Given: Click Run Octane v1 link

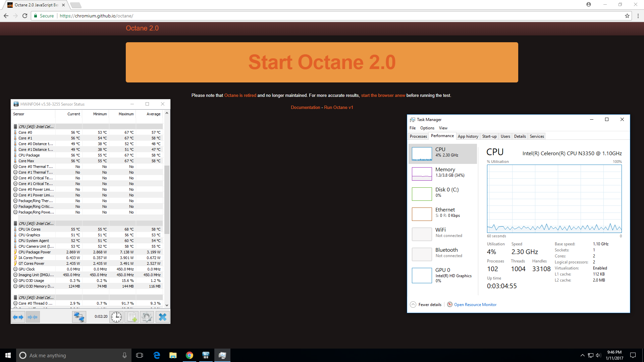Looking at the screenshot, I should point(338,108).
